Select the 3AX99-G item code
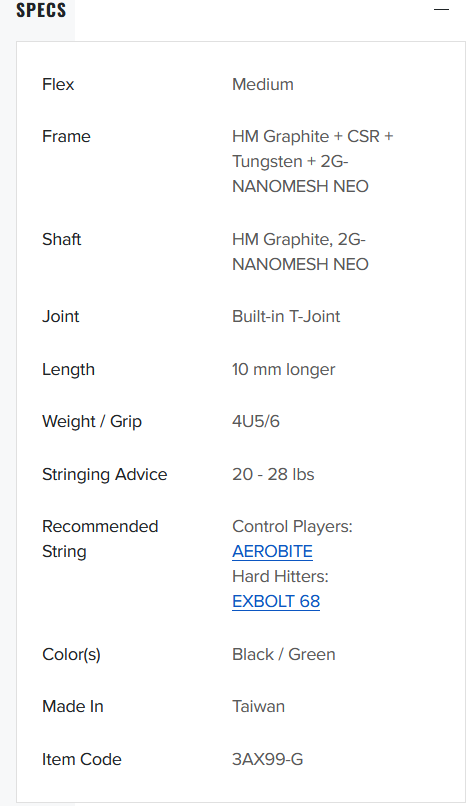The height and width of the screenshot is (806, 475). point(267,759)
